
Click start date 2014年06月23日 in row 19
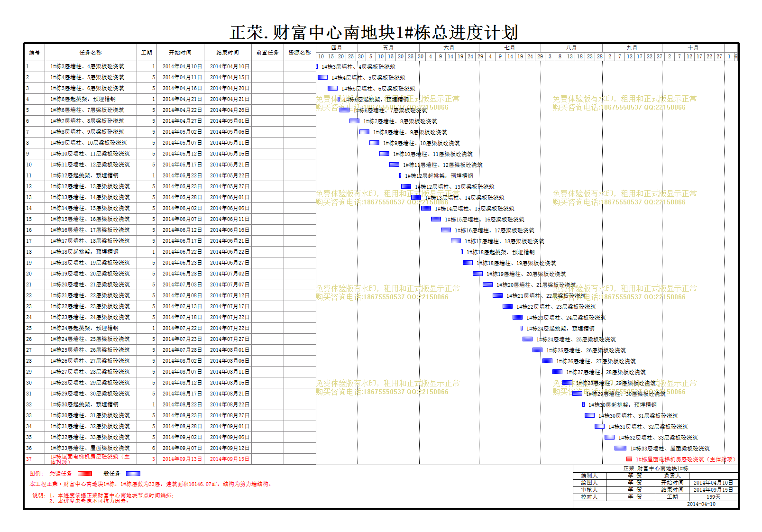click(x=182, y=263)
